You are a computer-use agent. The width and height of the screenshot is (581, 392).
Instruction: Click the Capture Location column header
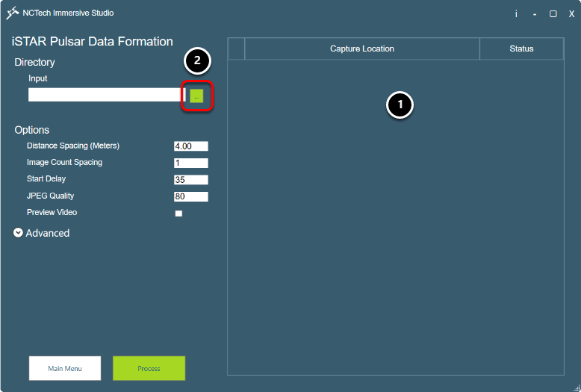pos(362,49)
